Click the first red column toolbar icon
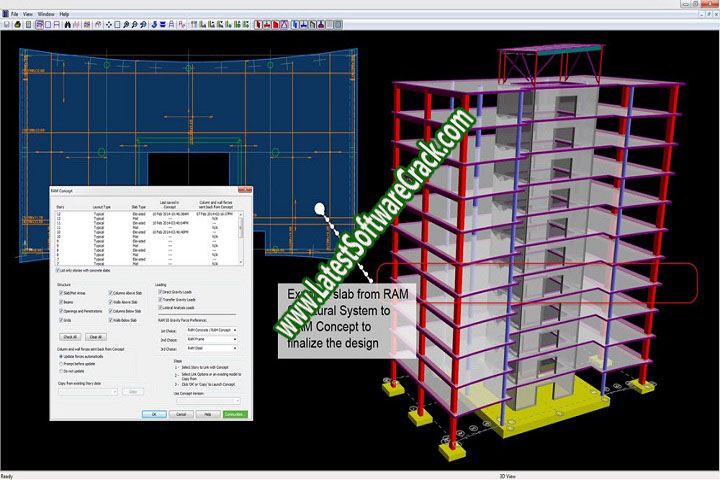 click(x=258, y=24)
